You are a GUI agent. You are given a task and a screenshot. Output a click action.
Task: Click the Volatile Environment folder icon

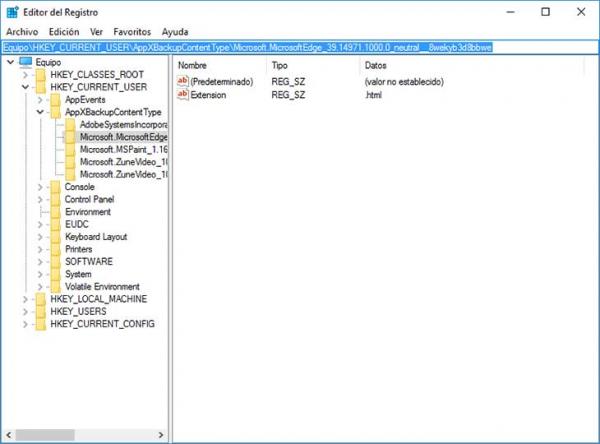point(55,287)
